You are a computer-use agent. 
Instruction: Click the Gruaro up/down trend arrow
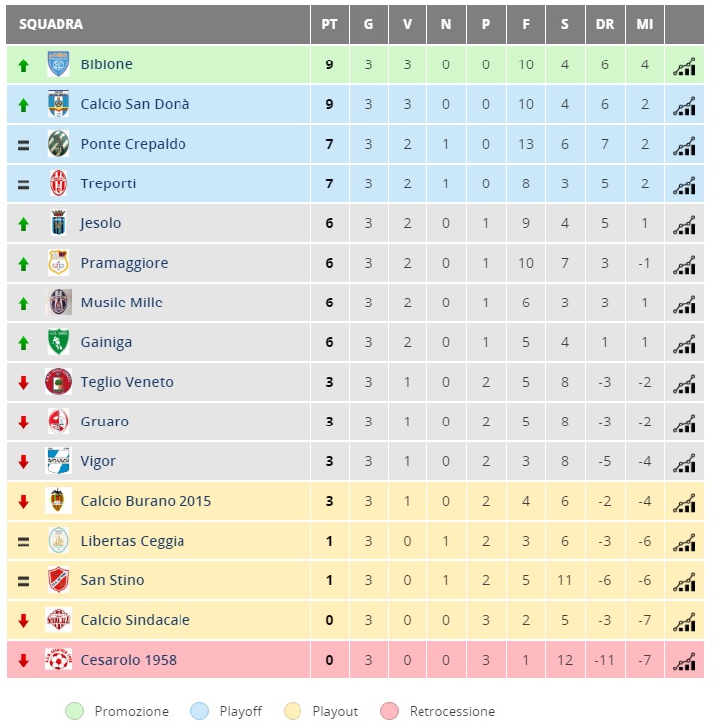pos(23,423)
